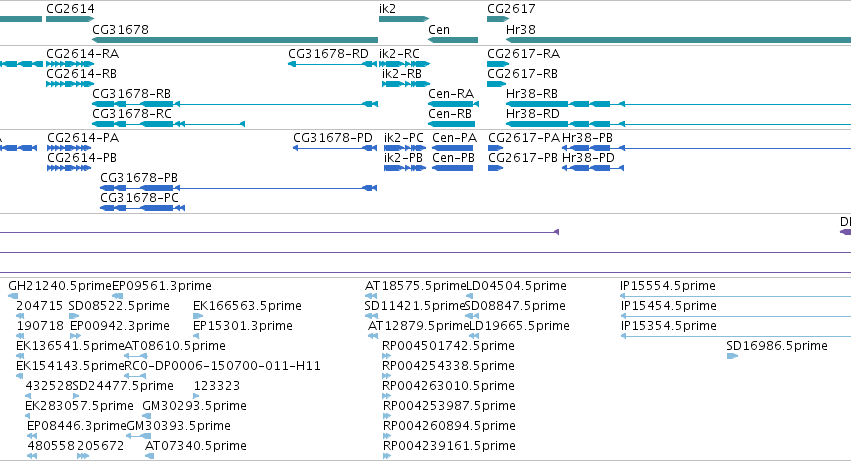This screenshot has height=461, width=851.
Task: Click EST label 205672
Action: pyautogui.click(x=100, y=447)
